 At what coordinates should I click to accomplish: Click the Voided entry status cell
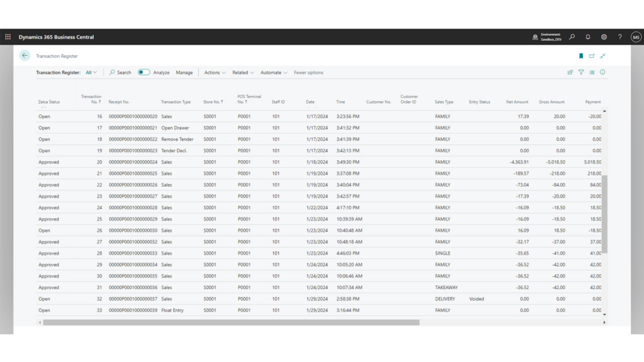tap(477, 299)
